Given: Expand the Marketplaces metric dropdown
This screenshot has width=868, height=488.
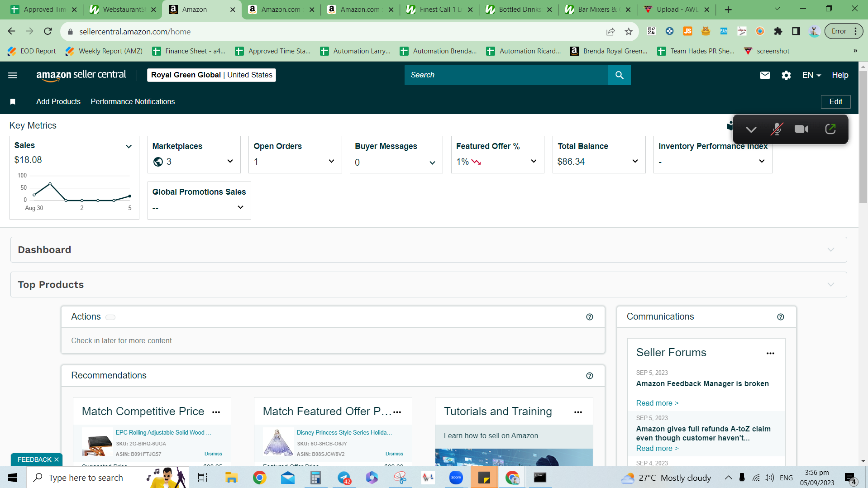Looking at the screenshot, I should [230, 161].
